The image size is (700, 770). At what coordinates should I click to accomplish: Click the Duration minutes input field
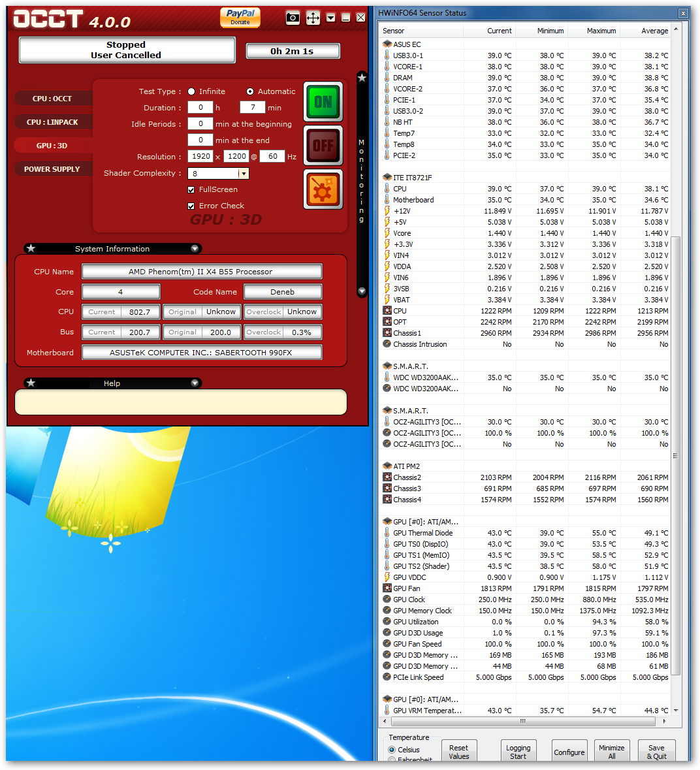(253, 108)
